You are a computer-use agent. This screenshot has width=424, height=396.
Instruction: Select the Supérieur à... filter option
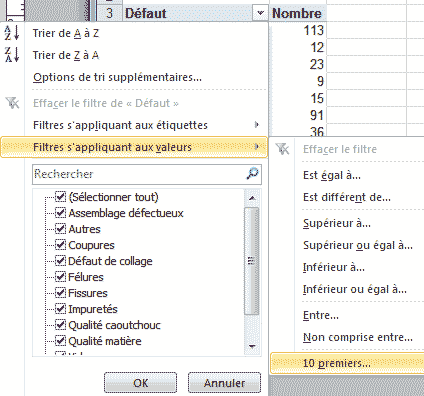coord(337,223)
